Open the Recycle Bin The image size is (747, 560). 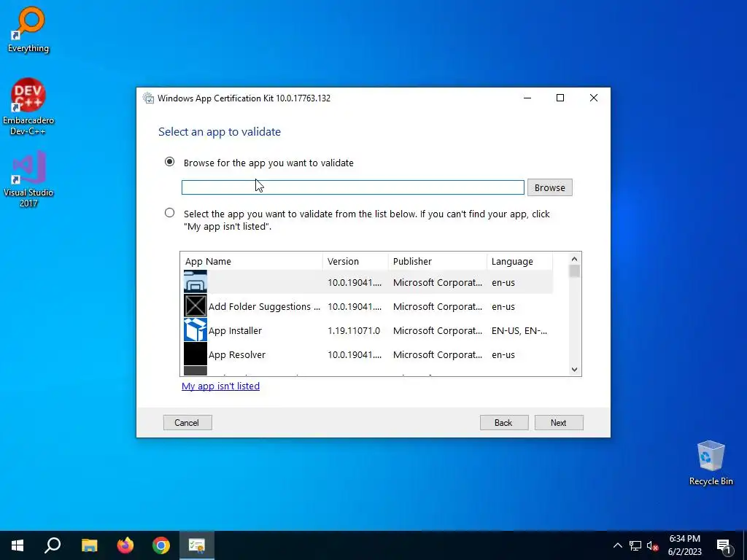711,462
